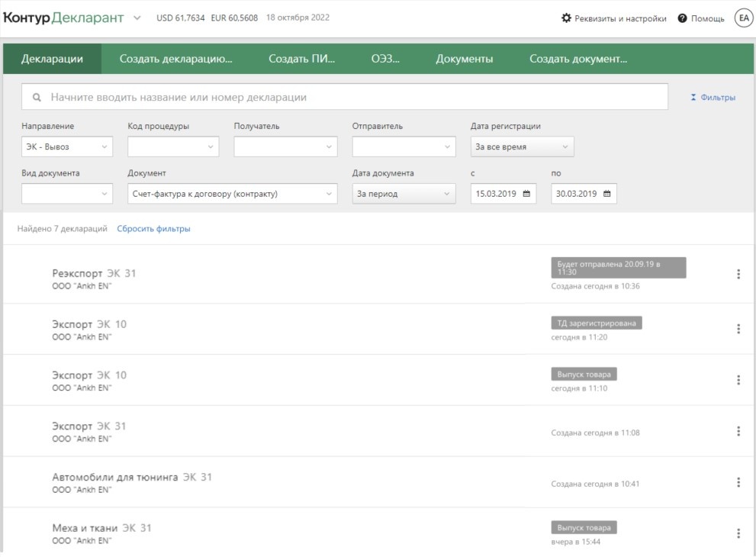
Task: Open the Создать ПИ... menu
Action: (302, 59)
